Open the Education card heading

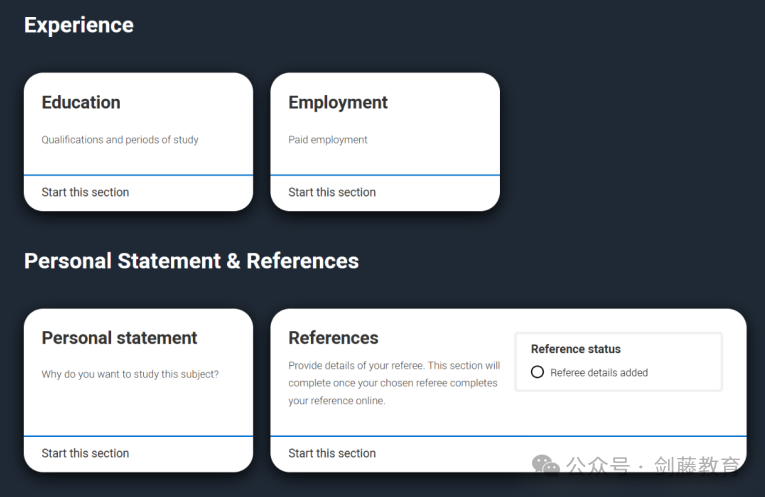[81, 102]
